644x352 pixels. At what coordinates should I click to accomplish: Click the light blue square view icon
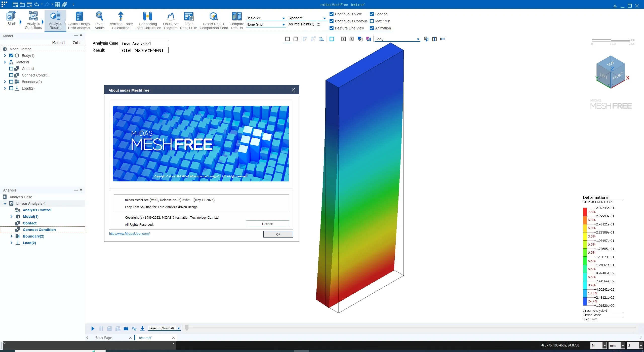[332, 39]
